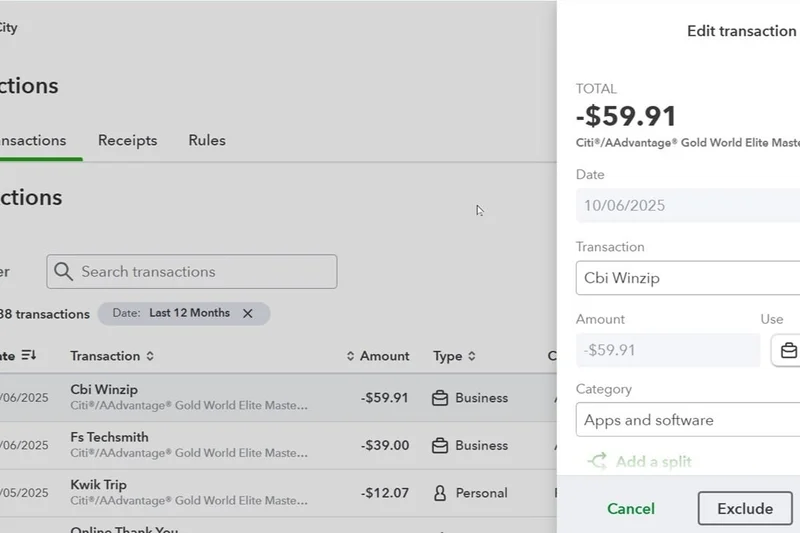Click the Date field 10/06/2025
800x533 pixels.
(x=688, y=205)
